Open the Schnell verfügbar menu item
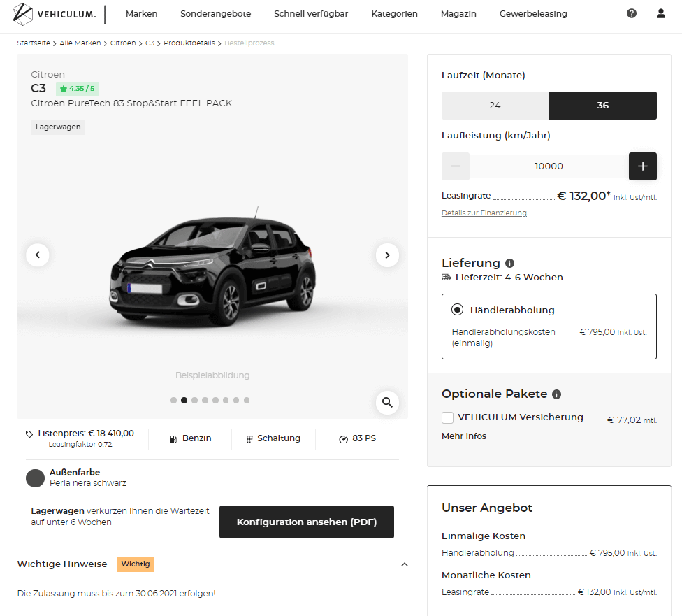 coord(311,14)
